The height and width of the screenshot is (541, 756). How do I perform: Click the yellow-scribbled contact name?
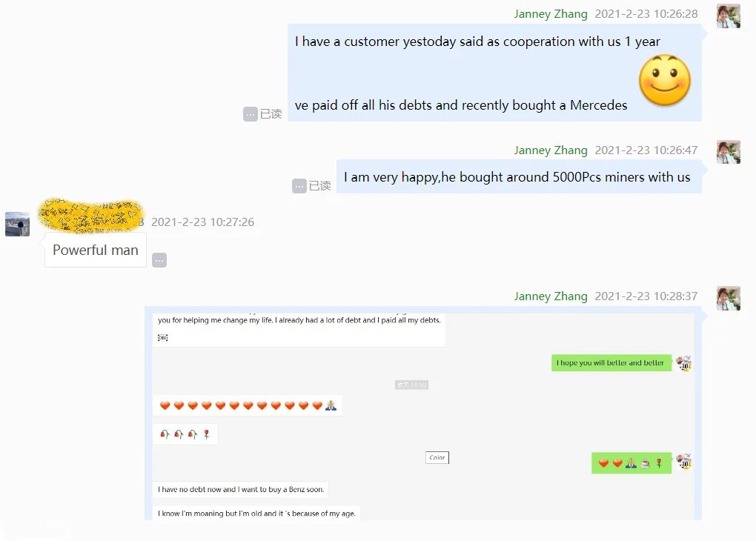coord(90,216)
